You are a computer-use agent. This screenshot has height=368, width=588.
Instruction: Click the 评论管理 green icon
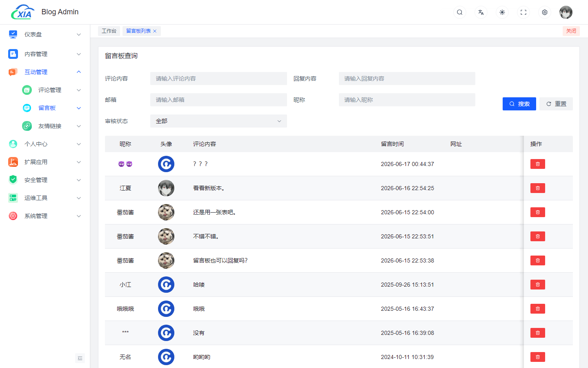27,90
